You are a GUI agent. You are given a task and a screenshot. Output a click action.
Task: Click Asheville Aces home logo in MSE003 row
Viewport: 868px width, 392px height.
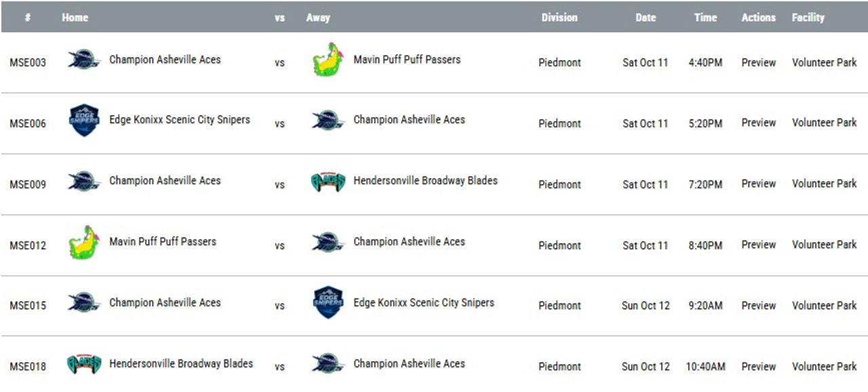pyautogui.click(x=84, y=60)
